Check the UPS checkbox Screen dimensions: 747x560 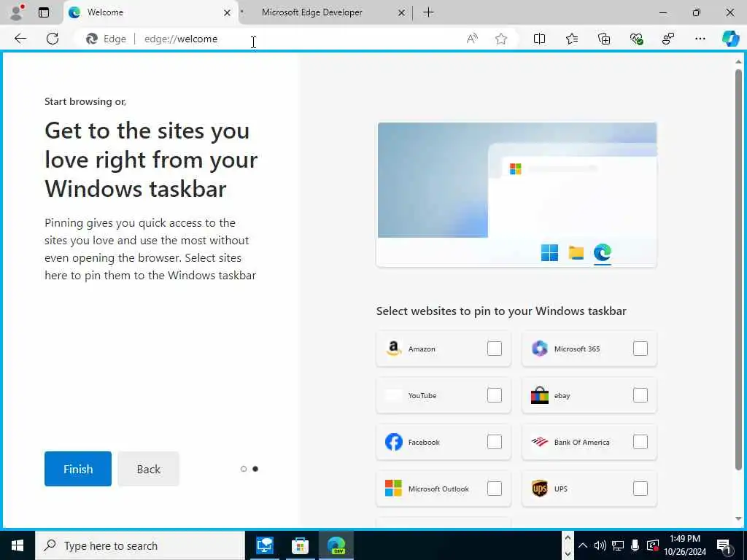click(640, 489)
